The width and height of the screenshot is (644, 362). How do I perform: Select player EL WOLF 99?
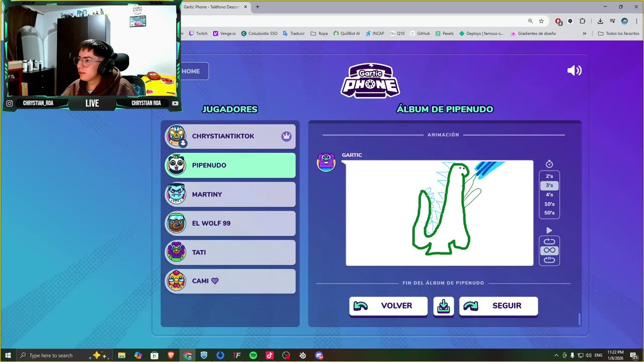coord(230,223)
